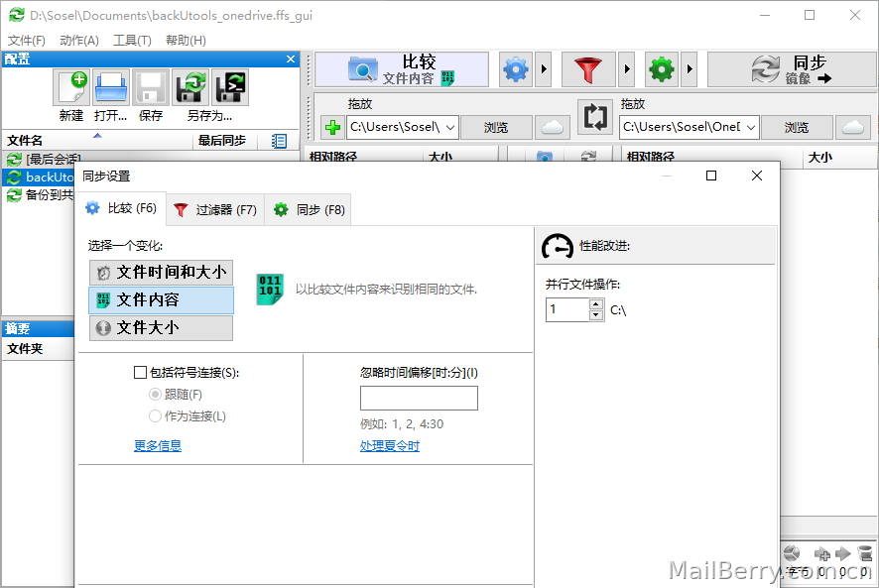Maximize the 同步设置 dialog
This screenshot has width=879, height=588.
click(710, 176)
